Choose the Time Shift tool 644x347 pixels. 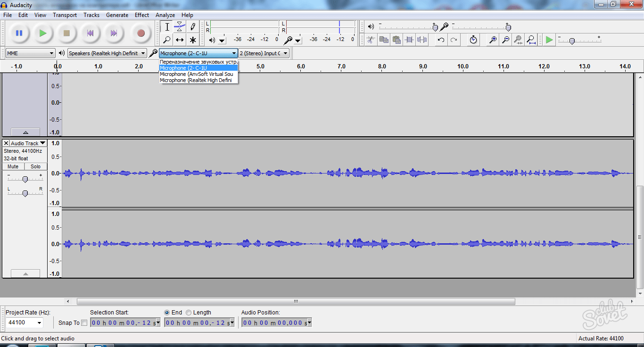coord(180,40)
